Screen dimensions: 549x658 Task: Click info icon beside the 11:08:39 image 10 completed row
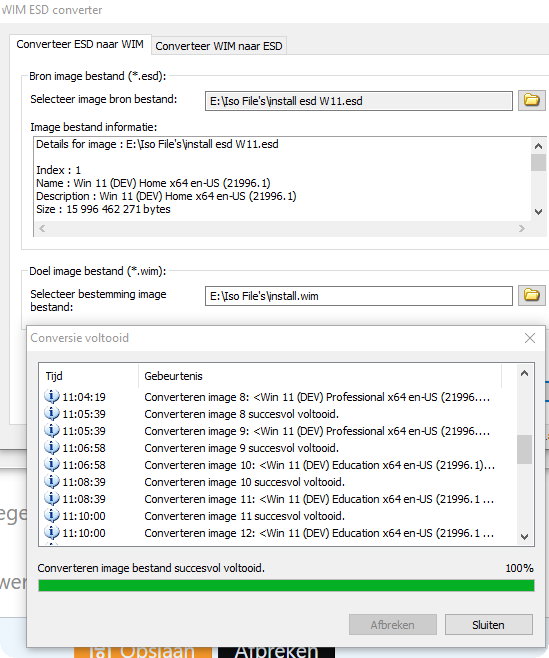point(52,482)
